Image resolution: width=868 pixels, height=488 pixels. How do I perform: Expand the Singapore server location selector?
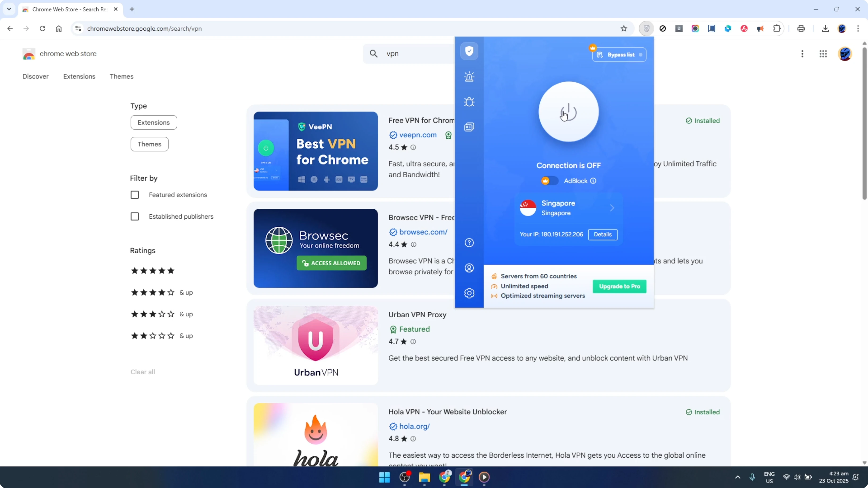612,208
